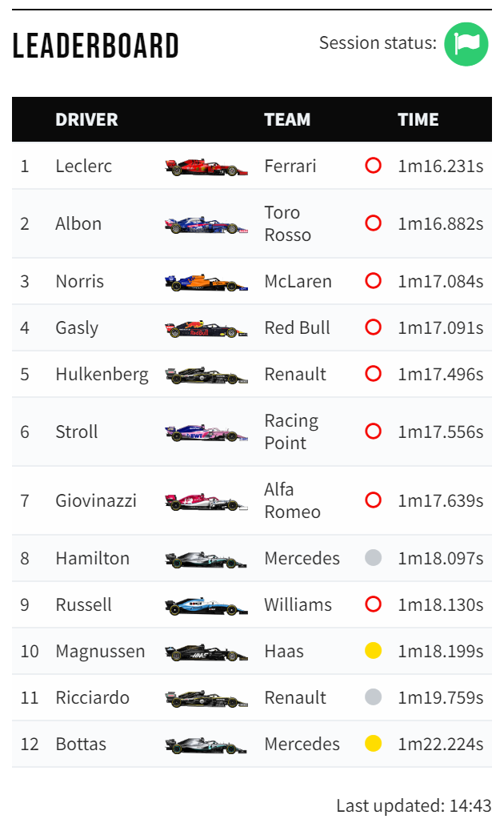Click the pink Racing Point car icon
The image size is (504, 831).
[206, 433]
